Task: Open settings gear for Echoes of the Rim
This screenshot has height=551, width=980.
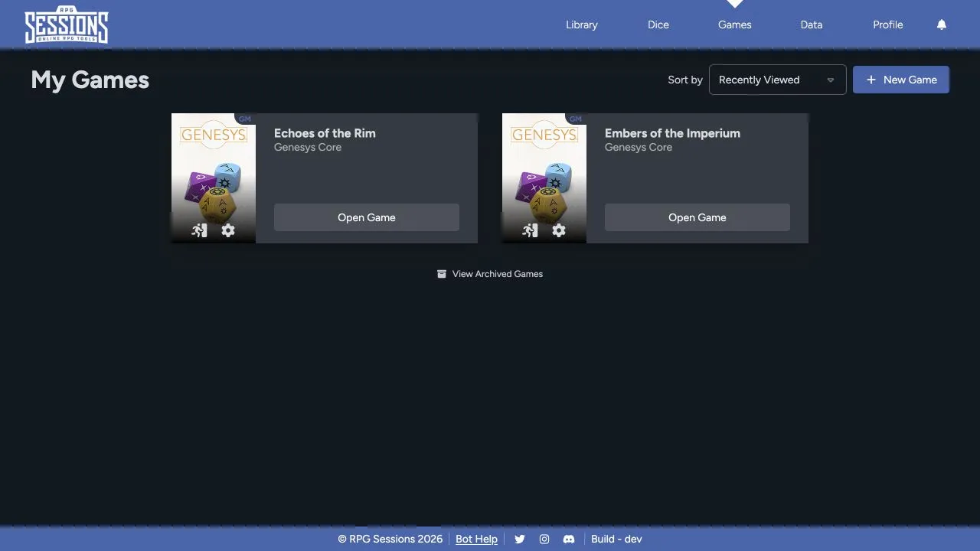Action: (x=228, y=230)
